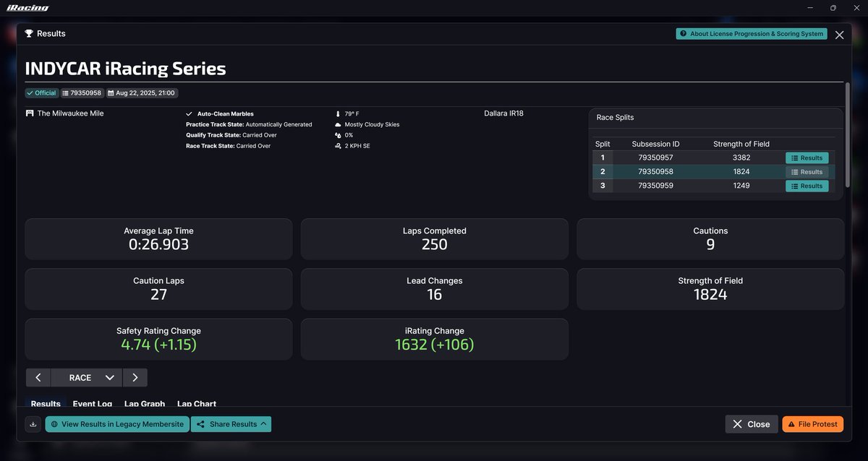
Task: Click the track icon beside Milwaukee Mile
Action: (30, 113)
